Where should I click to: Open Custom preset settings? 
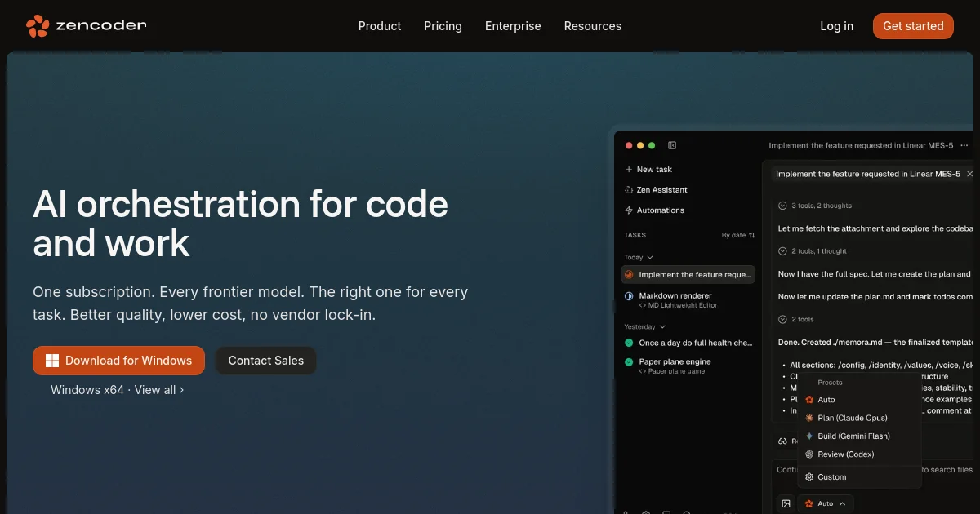pyautogui.click(x=859, y=476)
